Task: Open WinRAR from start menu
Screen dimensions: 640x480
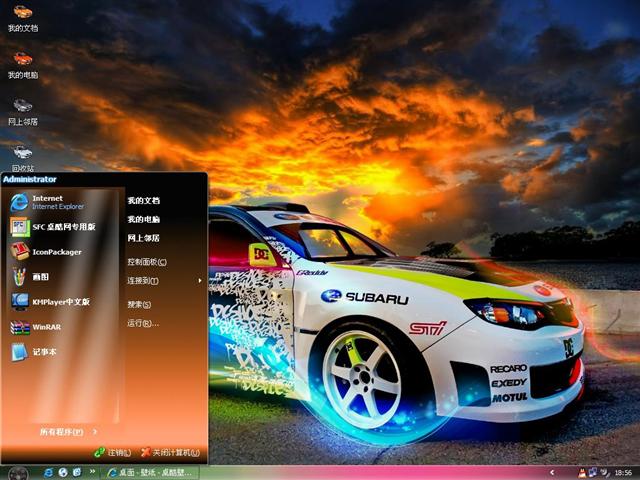Action: click(36, 327)
